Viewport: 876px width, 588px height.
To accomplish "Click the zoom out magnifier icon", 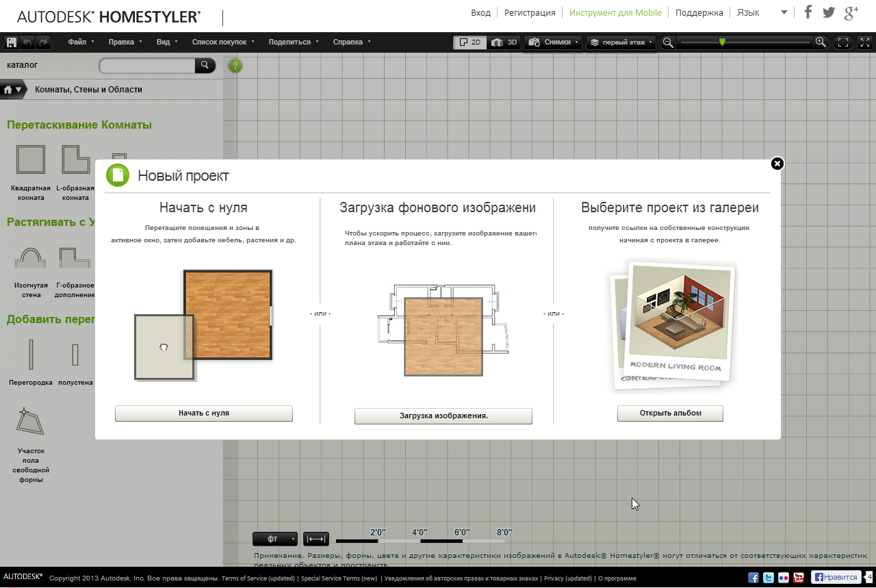I will coord(668,42).
